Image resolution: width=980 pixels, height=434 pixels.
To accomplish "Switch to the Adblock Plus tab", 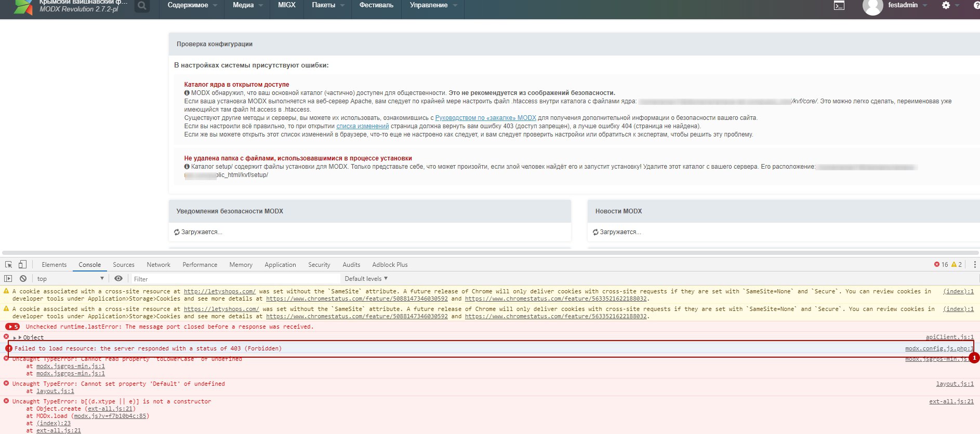I will coord(390,265).
